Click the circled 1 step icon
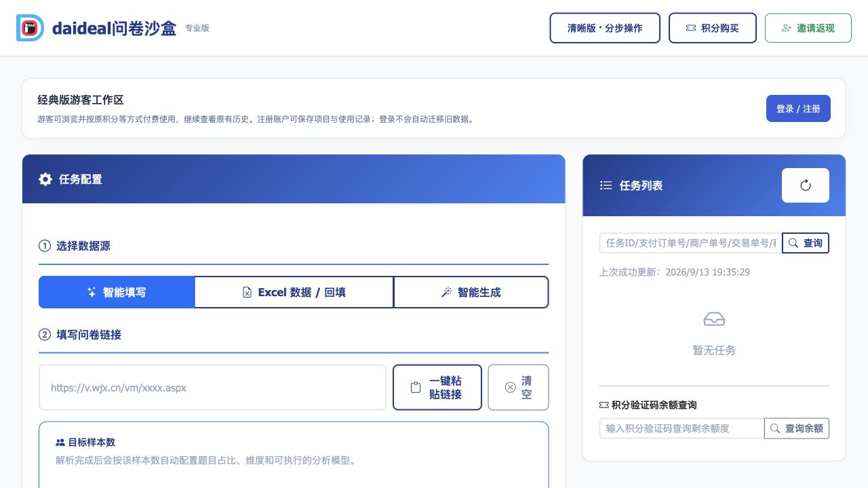The image size is (868, 488). point(45,246)
